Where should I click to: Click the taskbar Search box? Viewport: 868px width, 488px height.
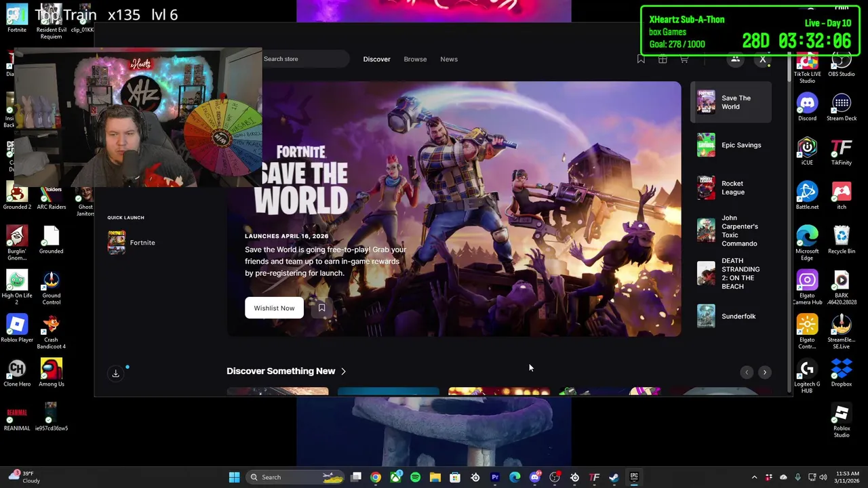pyautogui.click(x=296, y=477)
